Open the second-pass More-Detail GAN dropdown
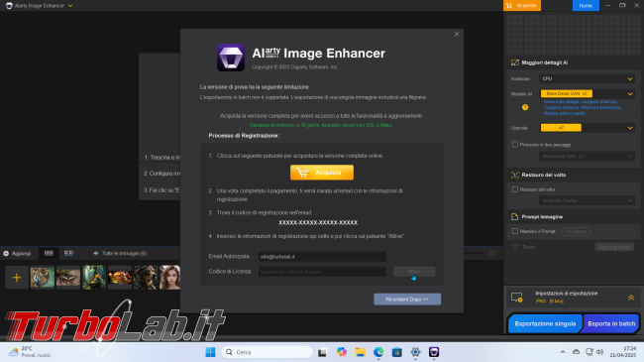 (x=587, y=157)
